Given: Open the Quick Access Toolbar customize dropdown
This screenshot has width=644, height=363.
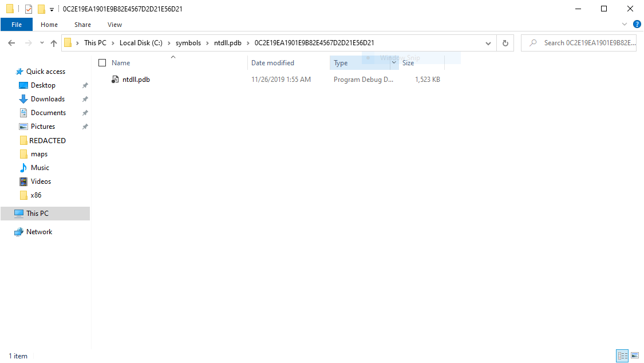Looking at the screenshot, I should 52,9.
